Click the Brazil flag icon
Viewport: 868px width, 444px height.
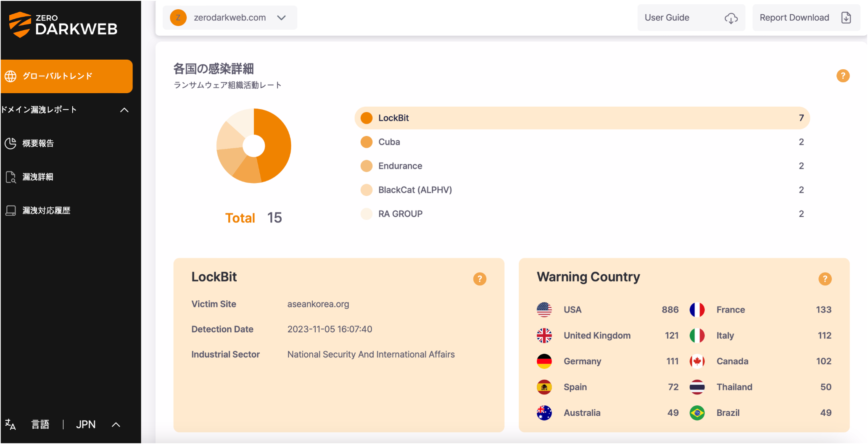tap(697, 413)
